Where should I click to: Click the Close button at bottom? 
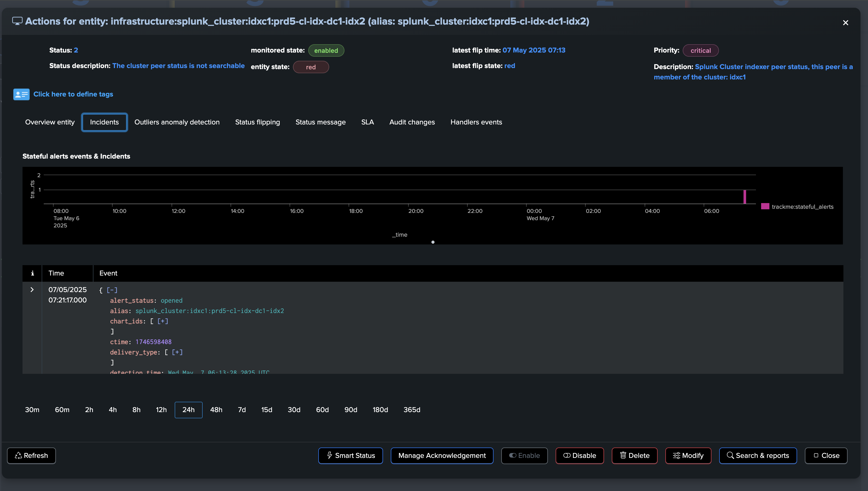pos(826,456)
